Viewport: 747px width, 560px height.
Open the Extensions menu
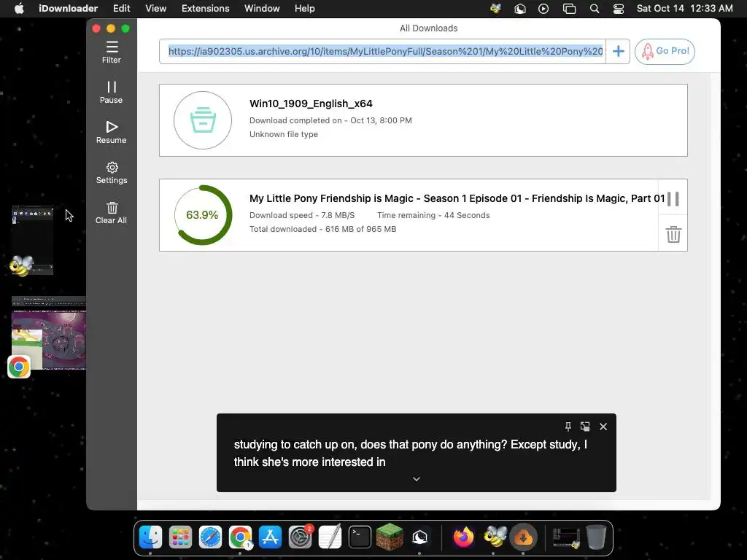(205, 9)
